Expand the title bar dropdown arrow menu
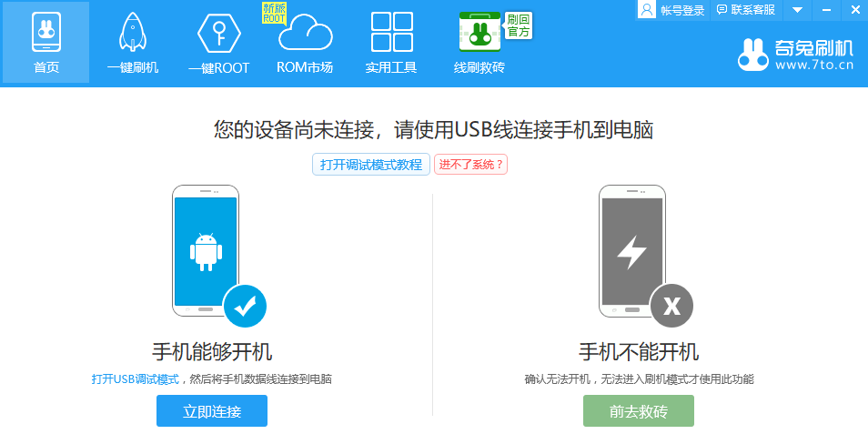Image resolution: width=868 pixels, height=434 pixels. click(797, 10)
